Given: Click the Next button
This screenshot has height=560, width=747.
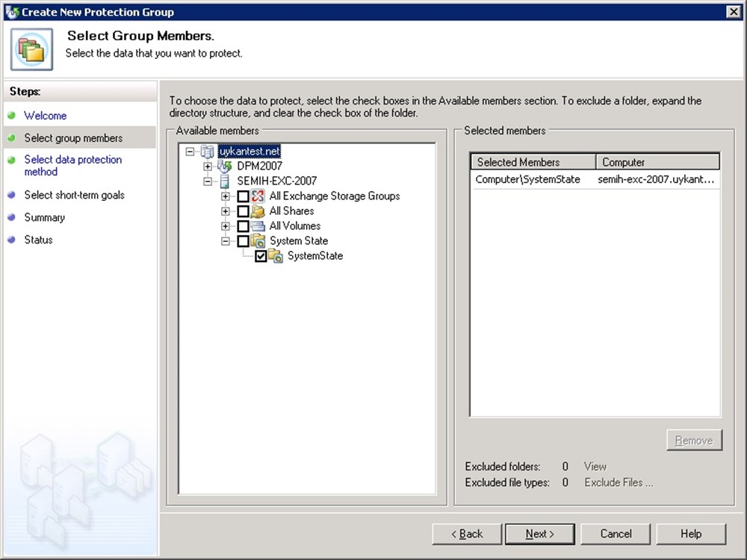Looking at the screenshot, I should click(539, 534).
